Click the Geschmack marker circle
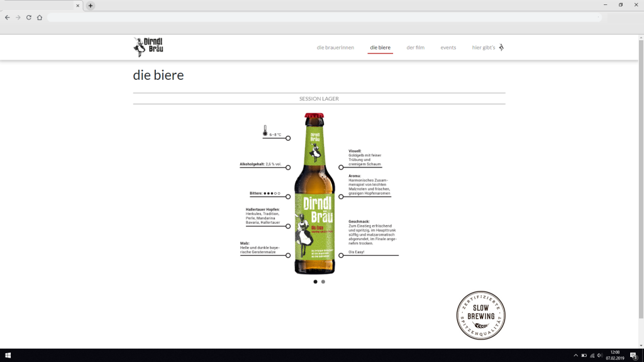This screenshot has width=644, height=362. pos(341,255)
